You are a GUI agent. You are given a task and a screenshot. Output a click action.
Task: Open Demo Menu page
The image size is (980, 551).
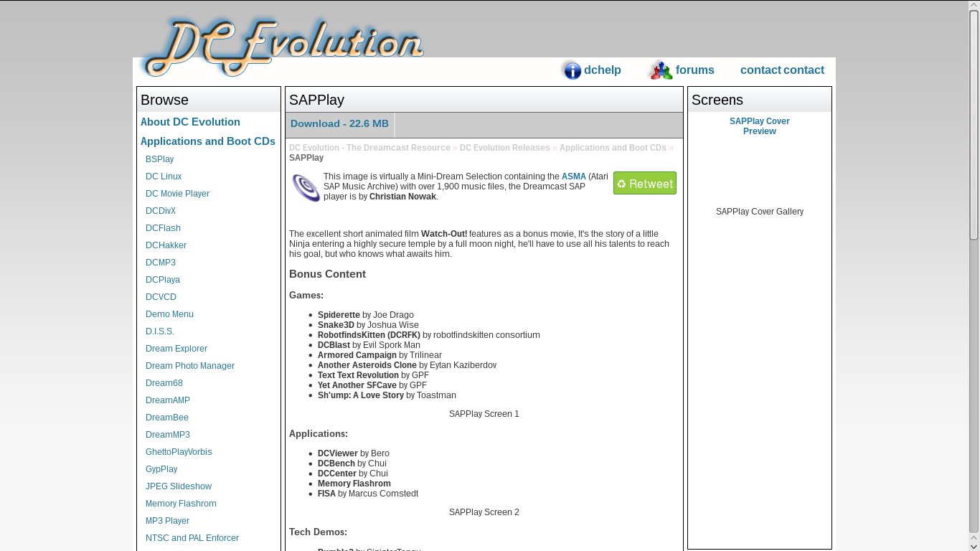pyautogui.click(x=169, y=314)
